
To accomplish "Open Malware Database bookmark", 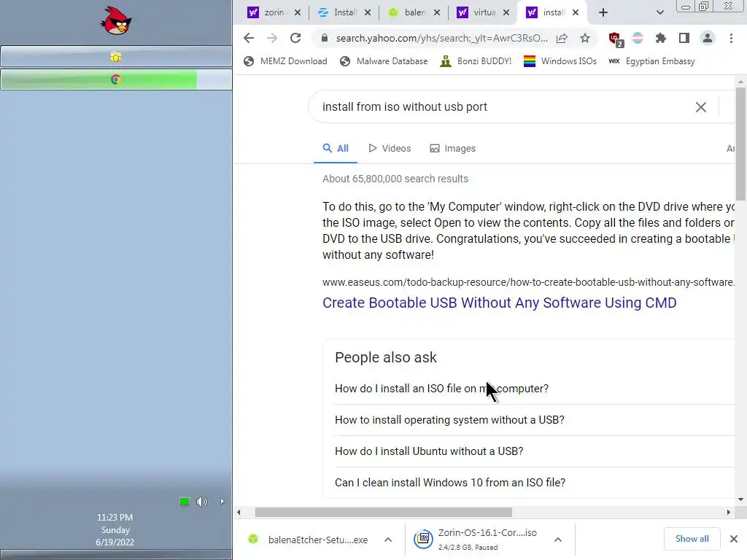I will click(x=384, y=61).
